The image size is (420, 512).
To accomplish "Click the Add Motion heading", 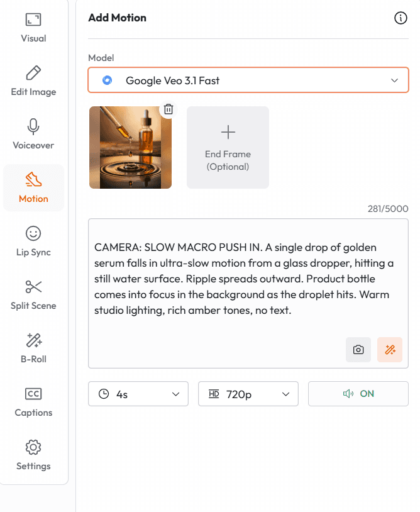I will 117,18.
